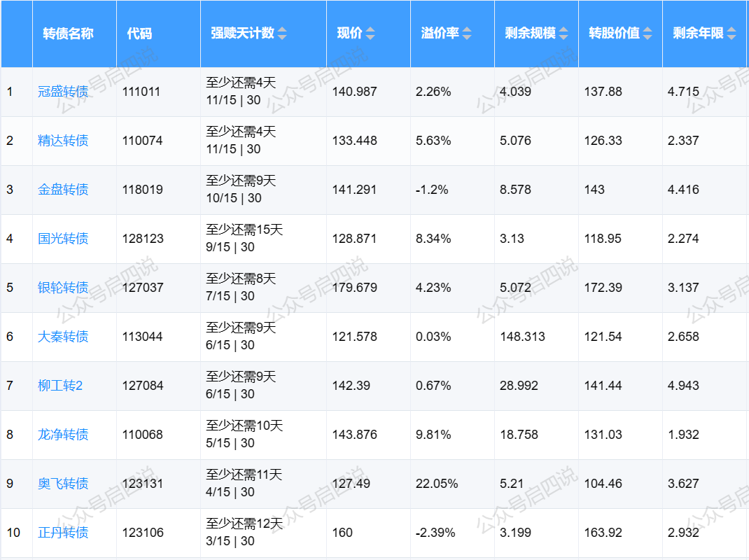Click sort arrows beside 转股价值 header
Viewport: 749px width, 560px height.
tap(647, 34)
